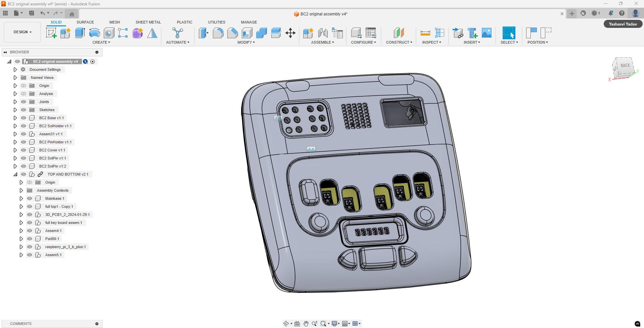Collapse the TOP AND BOTTOM v2:1 assembly
The width and height of the screenshot is (644, 328).
pos(15,174)
